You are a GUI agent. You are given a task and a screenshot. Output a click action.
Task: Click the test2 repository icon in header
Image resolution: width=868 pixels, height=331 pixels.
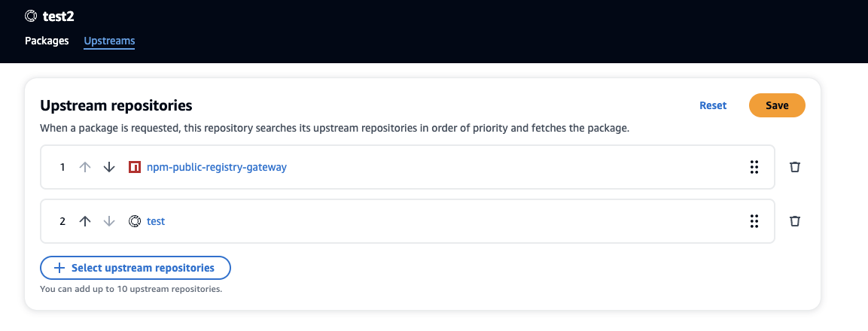click(31, 15)
